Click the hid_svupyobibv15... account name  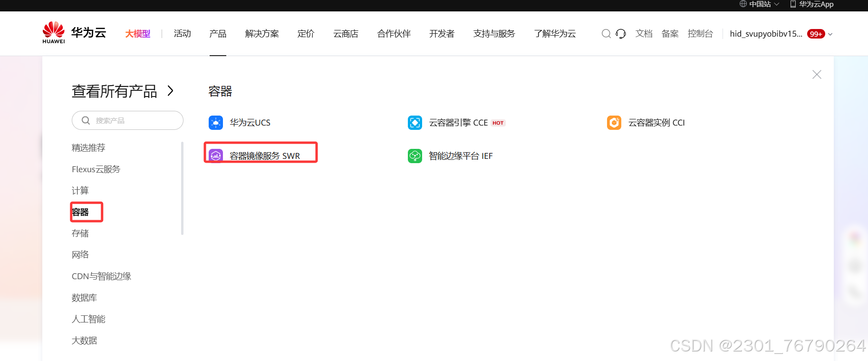pyautogui.click(x=766, y=34)
